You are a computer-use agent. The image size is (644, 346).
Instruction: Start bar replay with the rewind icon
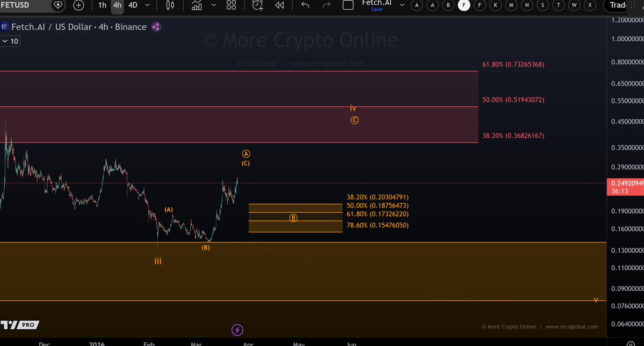click(279, 5)
